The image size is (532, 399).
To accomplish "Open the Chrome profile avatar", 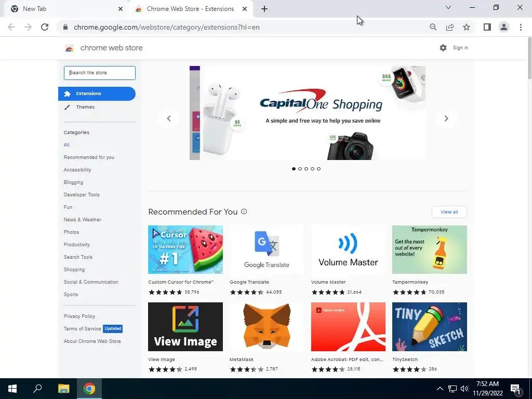I will tap(504, 27).
